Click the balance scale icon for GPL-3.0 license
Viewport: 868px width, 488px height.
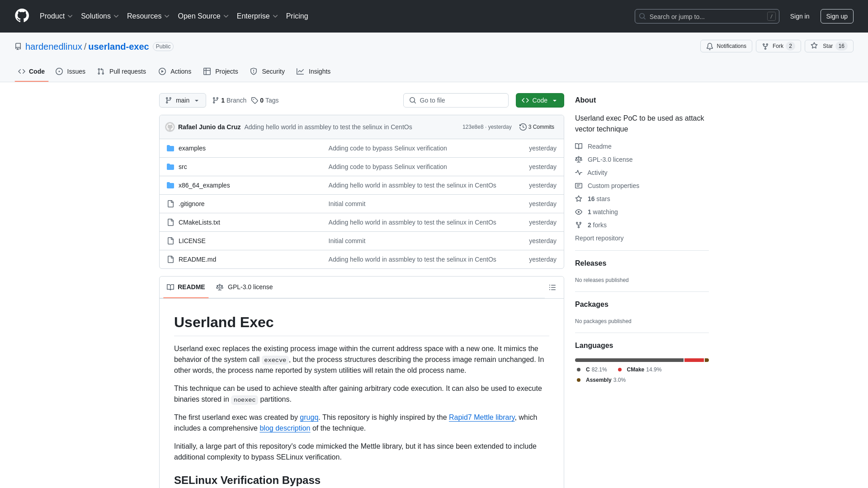579,160
